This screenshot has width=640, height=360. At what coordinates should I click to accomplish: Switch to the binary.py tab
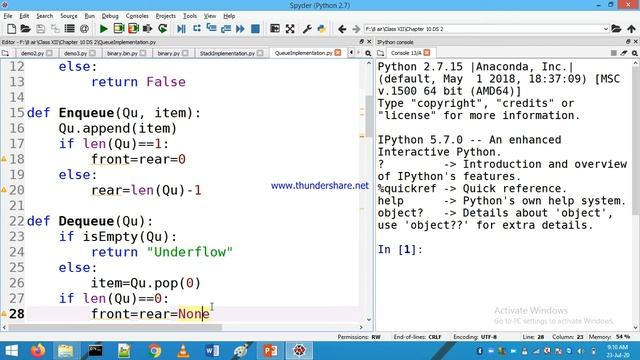[169, 53]
